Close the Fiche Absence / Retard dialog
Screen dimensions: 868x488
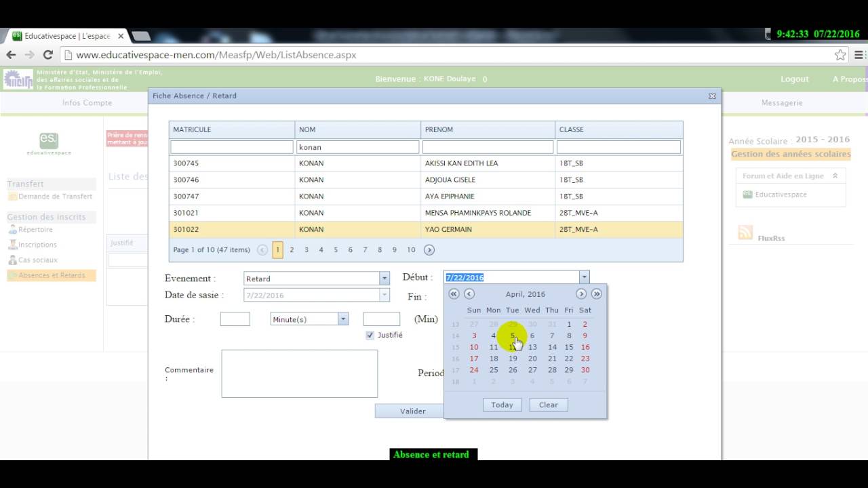pyautogui.click(x=712, y=96)
